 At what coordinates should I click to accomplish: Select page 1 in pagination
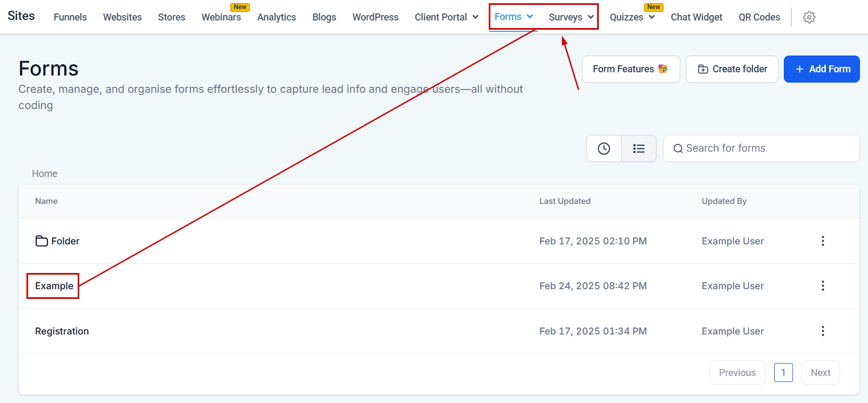point(783,373)
